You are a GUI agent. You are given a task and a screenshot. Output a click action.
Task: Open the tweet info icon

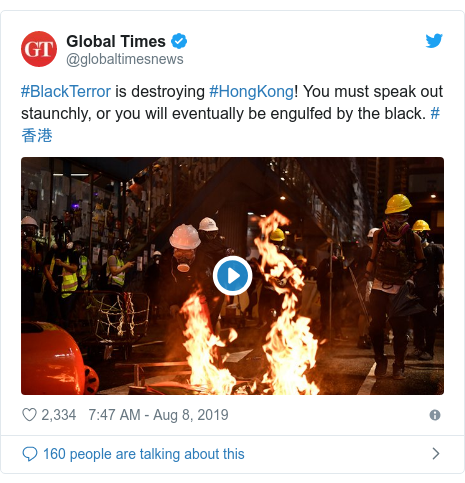pyautogui.click(x=435, y=415)
